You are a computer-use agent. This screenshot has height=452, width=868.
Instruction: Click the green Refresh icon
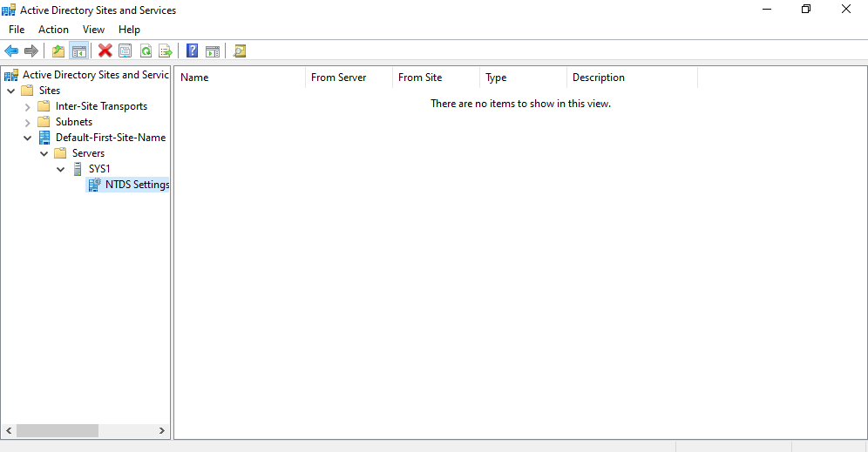(x=146, y=51)
